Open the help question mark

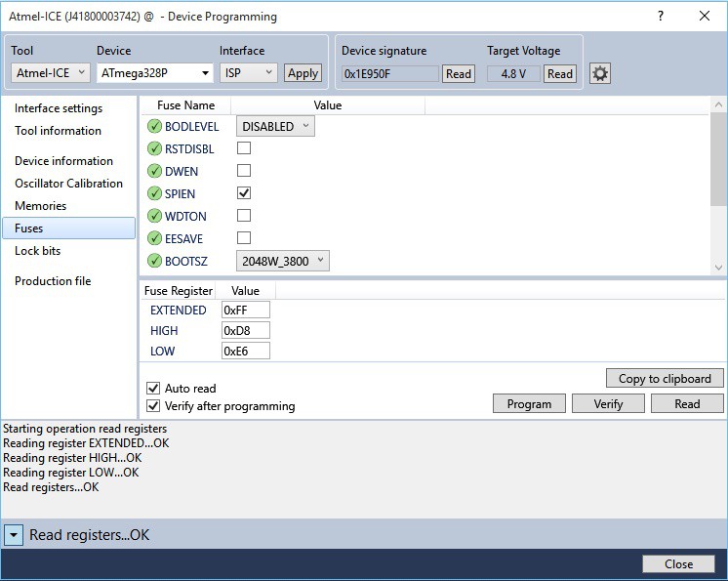click(x=661, y=16)
